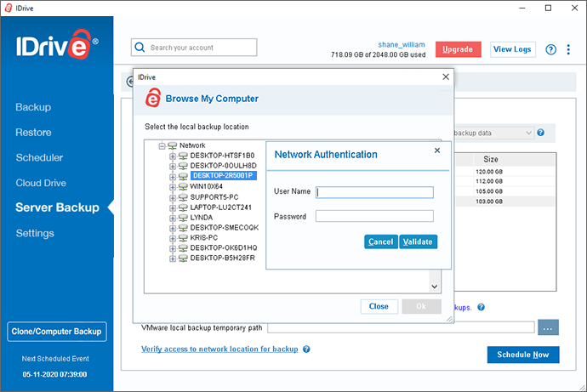Screen dimensions: 587x392
Task: Select DESKTOP-2R5001P in the tree
Action: click(x=223, y=175)
